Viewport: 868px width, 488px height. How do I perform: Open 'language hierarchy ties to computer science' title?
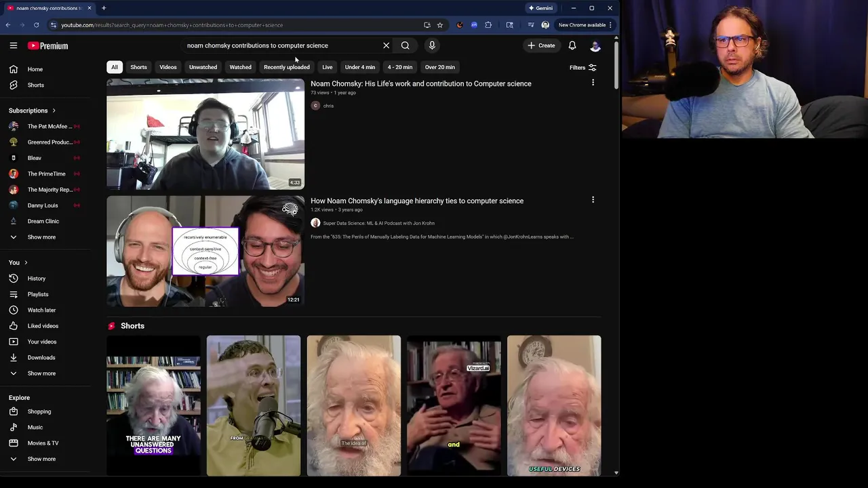tap(417, 201)
